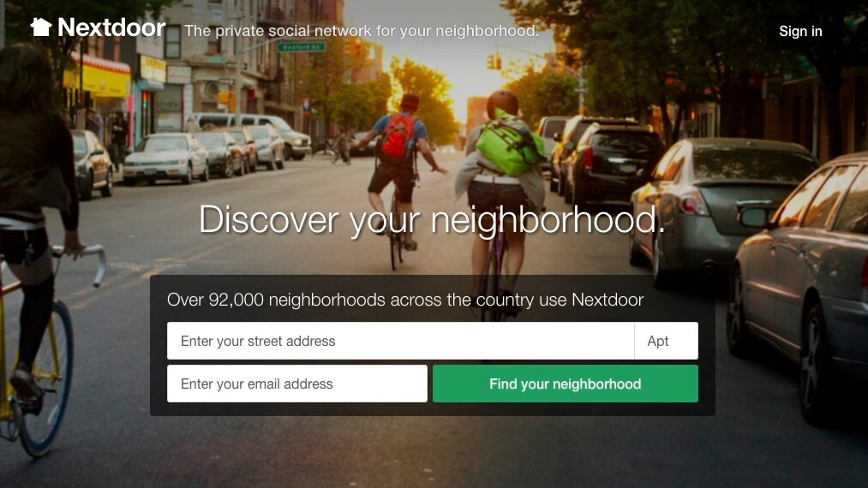Click the parked white sedan on the left

[x=166, y=158]
